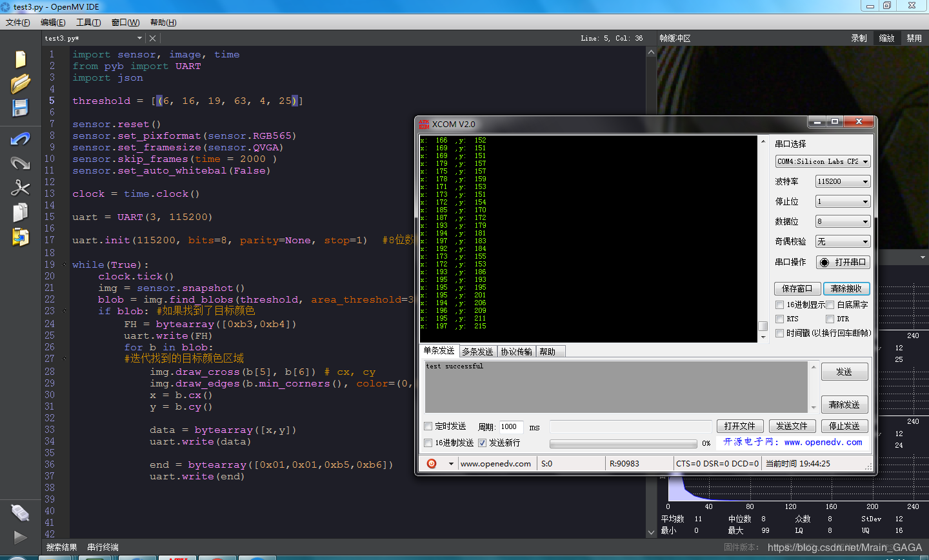Enable 16进制显示 in XCOM
This screenshot has width=929, height=560.
click(x=781, y=305)
